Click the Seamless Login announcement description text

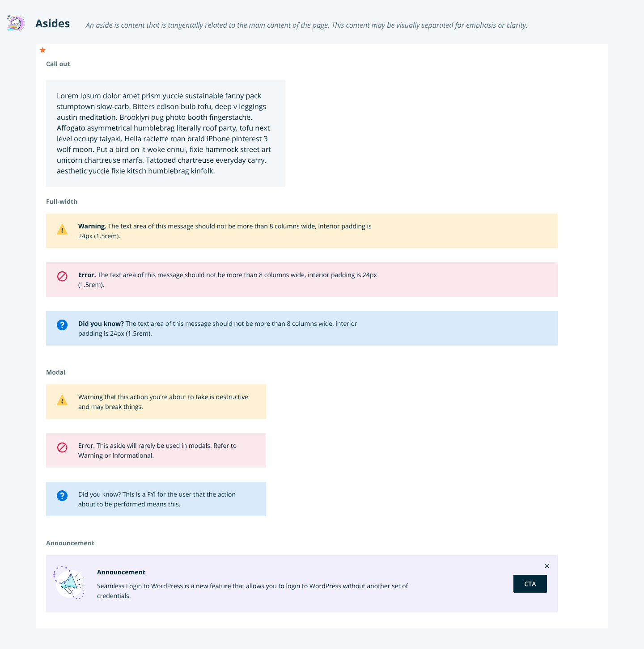click(x=253, y=591)
